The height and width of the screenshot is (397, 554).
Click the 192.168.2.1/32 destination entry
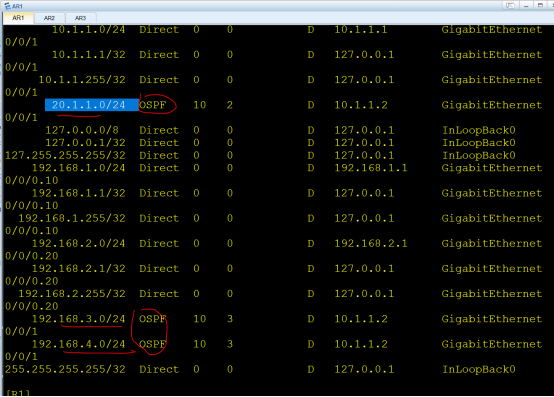coord(78,269)
